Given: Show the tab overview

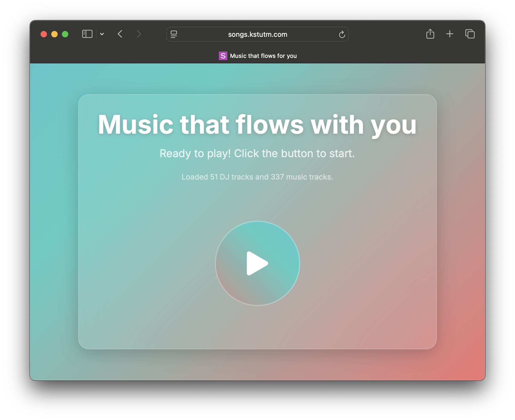Looking at the screenshot, I should click(x=470, y=34).
